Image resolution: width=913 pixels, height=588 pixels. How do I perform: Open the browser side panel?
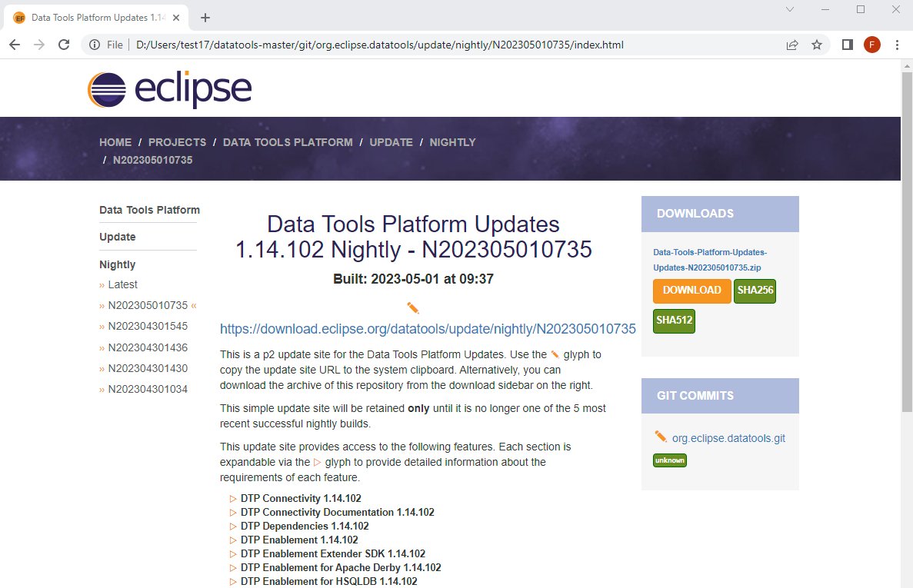point(847,45)
